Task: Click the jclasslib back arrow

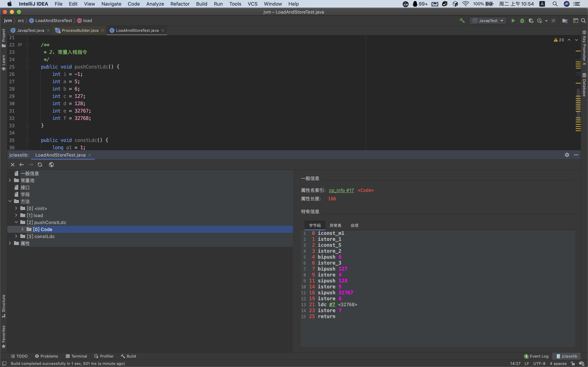Action: tap(21, 165)
